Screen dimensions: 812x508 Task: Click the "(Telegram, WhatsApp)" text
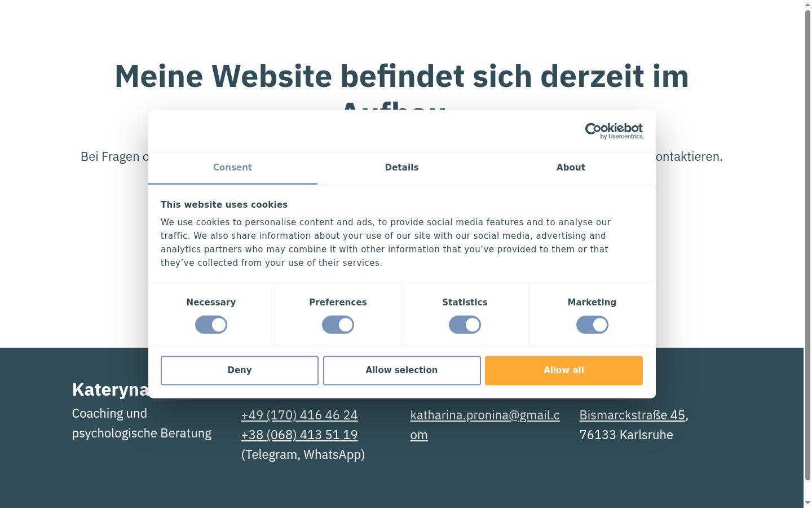tap(303, 454)
